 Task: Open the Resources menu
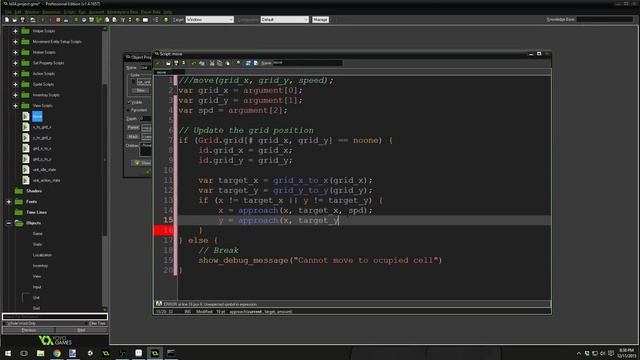(x=51, y=12)
